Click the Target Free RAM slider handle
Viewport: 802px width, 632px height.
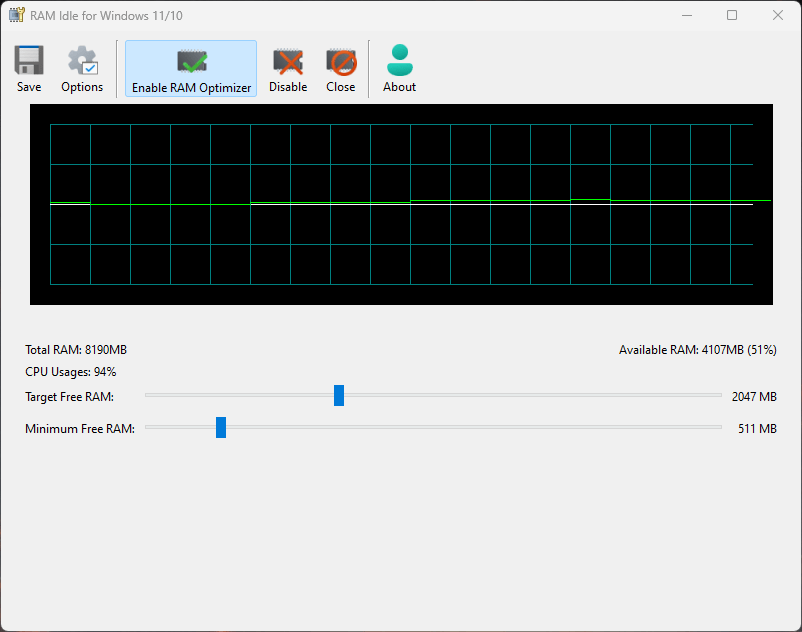pyautogui.click(x=338, y=396)
